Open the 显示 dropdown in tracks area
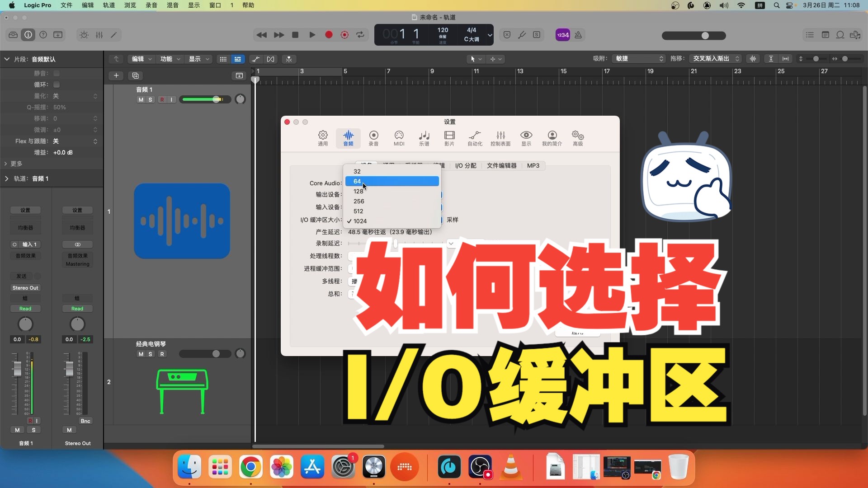 click(198, 59)
